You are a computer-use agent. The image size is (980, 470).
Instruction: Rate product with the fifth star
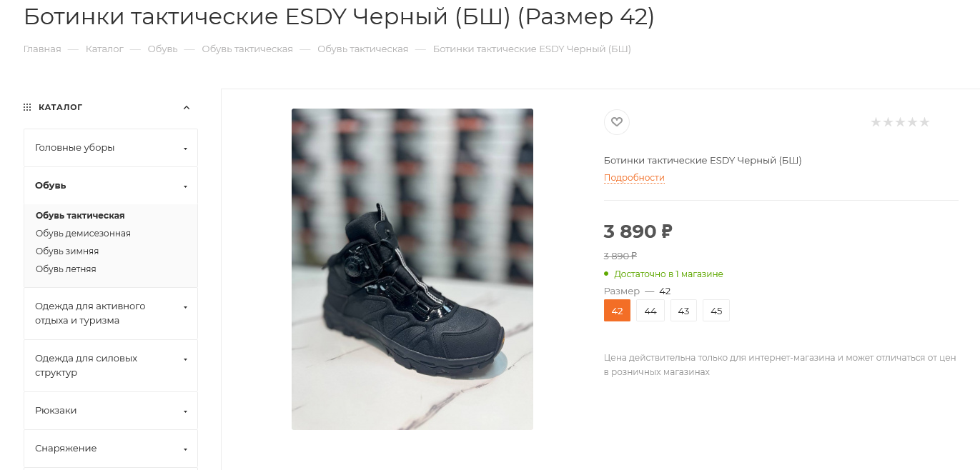(x=924, y=122)
